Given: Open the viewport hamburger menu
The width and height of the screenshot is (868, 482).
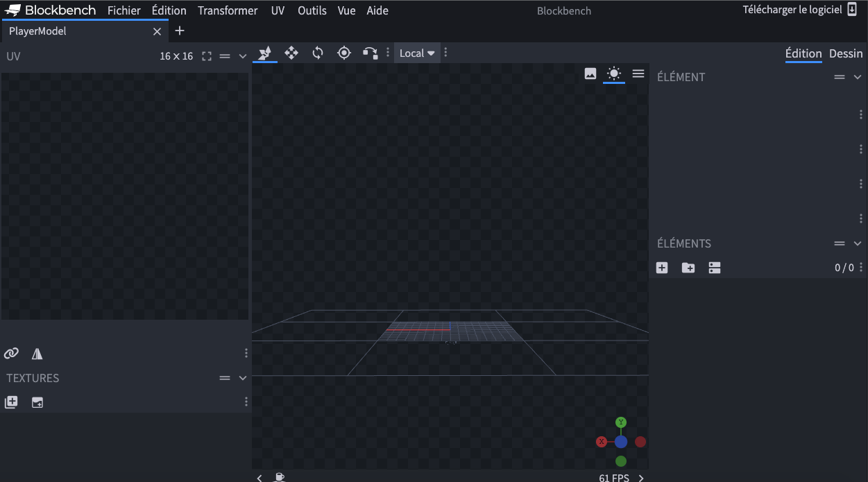Looking at the screenshot, I should pos(638,74).
